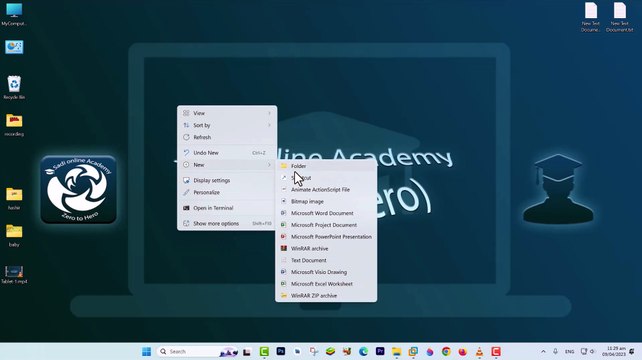This screenshot has height=360, width=642.
Task: Click the microphone tray icon
Action: click(x=556, y=351)
